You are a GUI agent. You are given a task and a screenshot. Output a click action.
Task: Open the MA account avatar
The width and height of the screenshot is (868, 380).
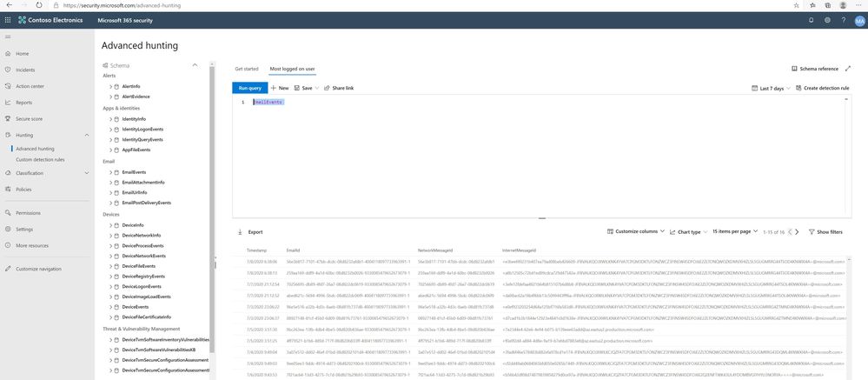859,21
